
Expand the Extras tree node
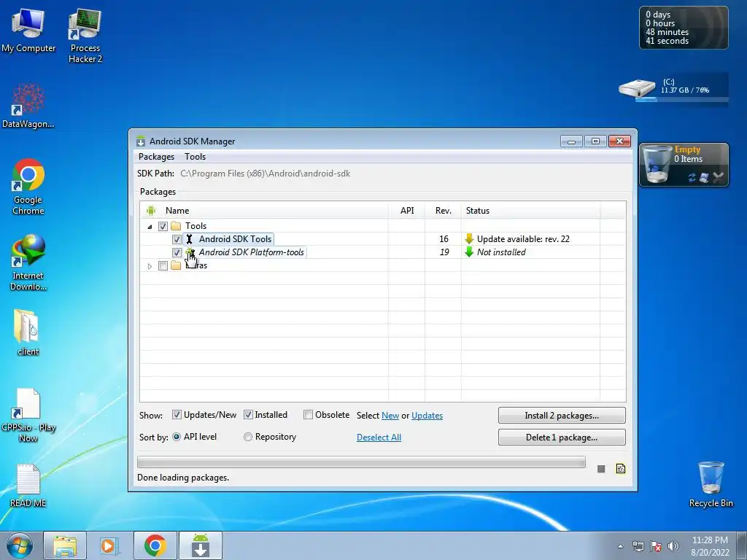(150, 265)
